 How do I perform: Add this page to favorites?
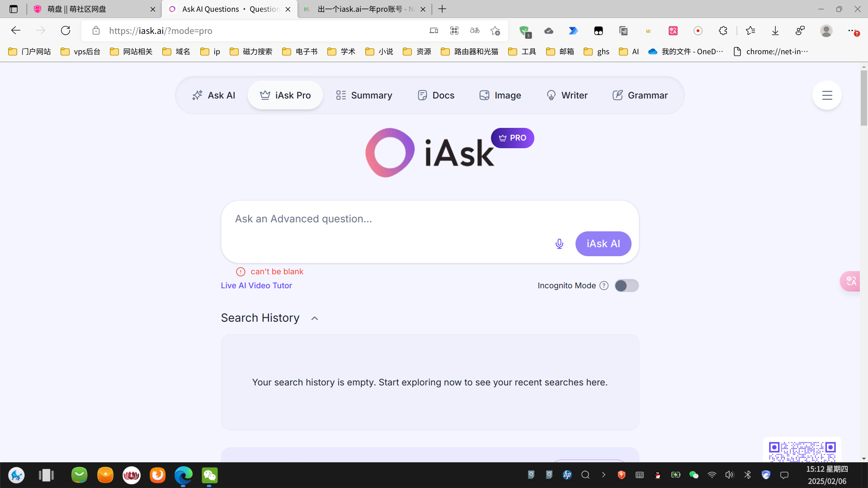coord(495,31)
